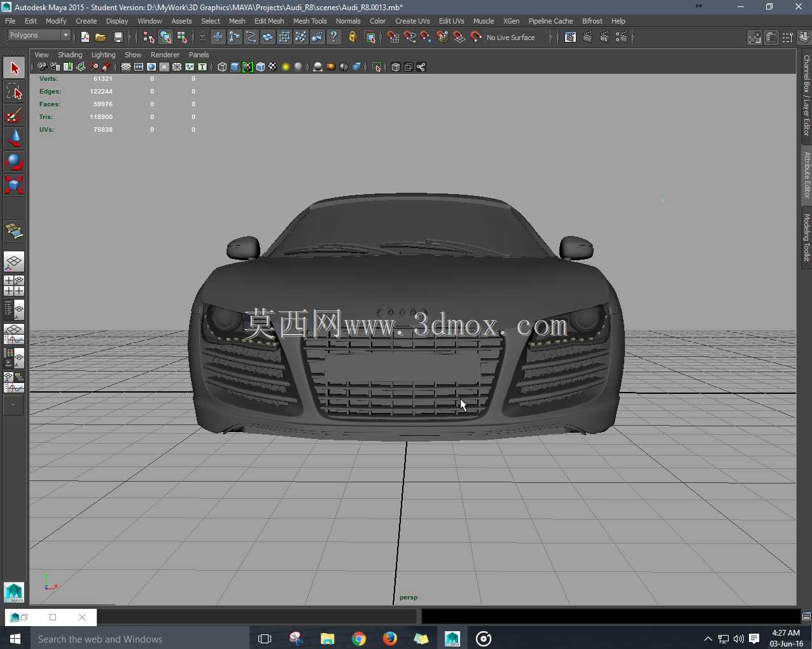Screen dimensions: 812x649
Task: Activate the Rotate tool sphere icon
Action: 14,162
